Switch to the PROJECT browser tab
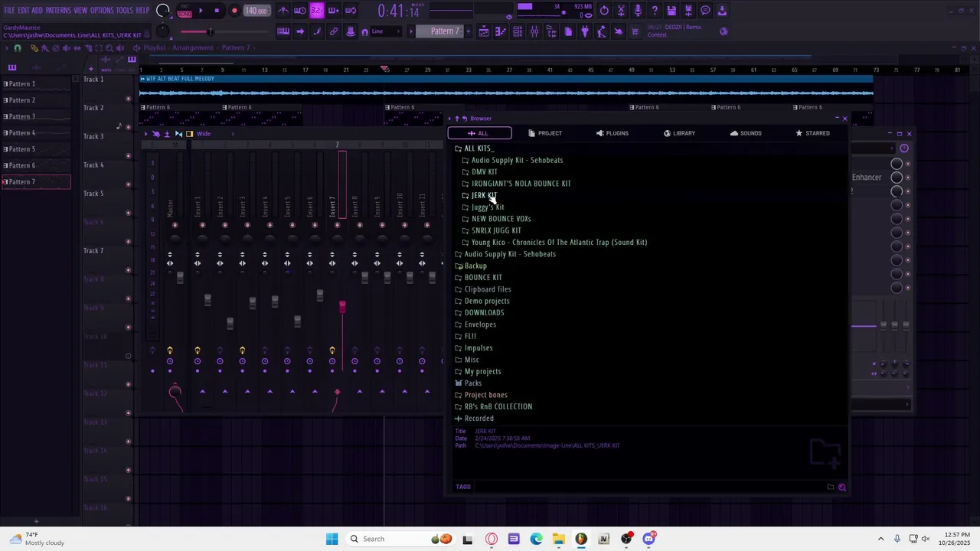This screenshot has height=551, width=980. coord(544,133)
